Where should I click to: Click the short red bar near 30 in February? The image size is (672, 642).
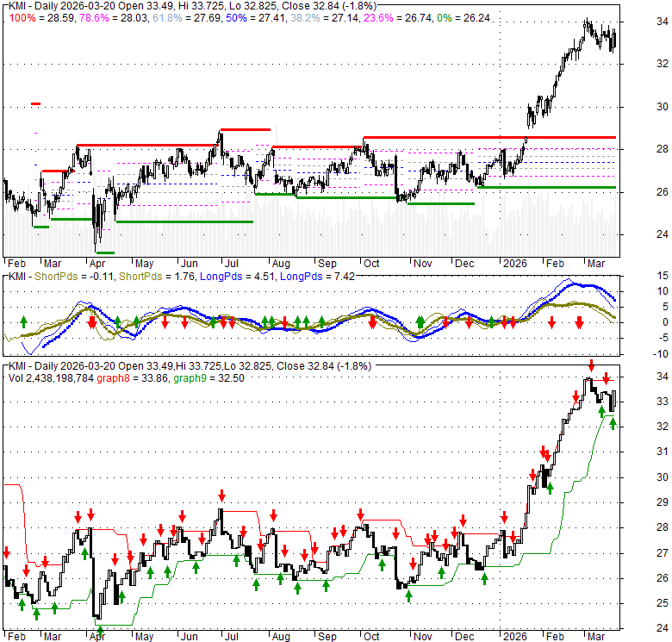(35, 103)
